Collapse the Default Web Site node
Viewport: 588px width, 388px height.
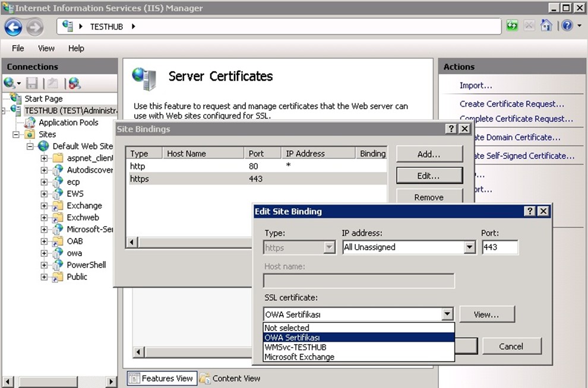point(30,147)
